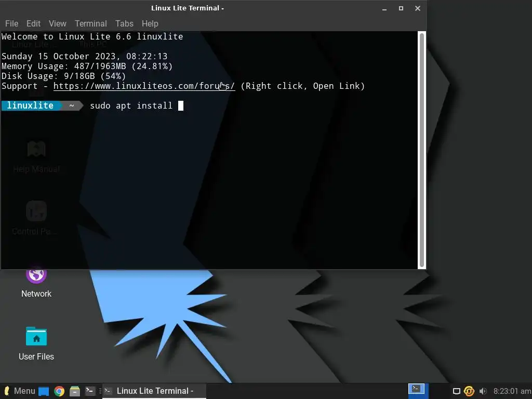Open the Network desktop icon

(x=36, y=282)
